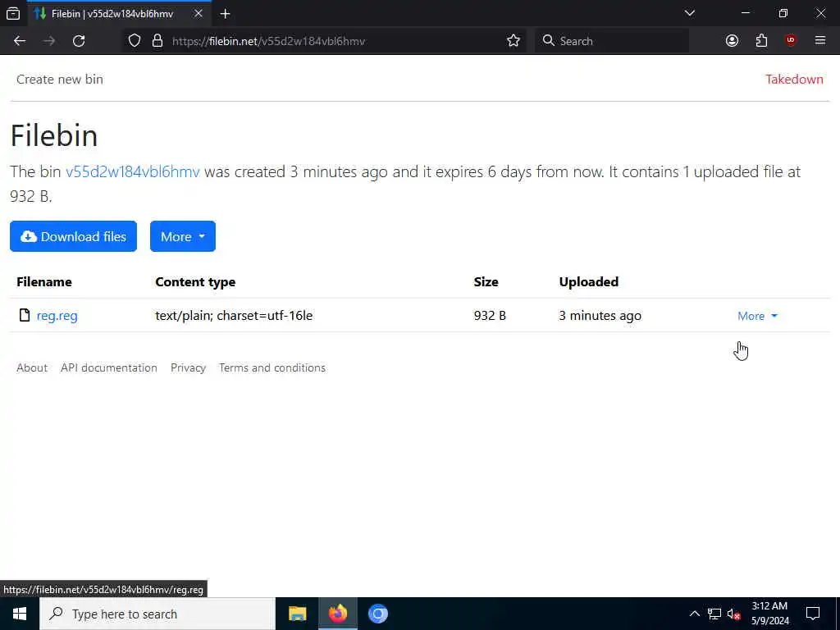The height and width of the screenshot is (630, 840).
Task: Bookmark this page with the star icon
Action: [514, 41]
